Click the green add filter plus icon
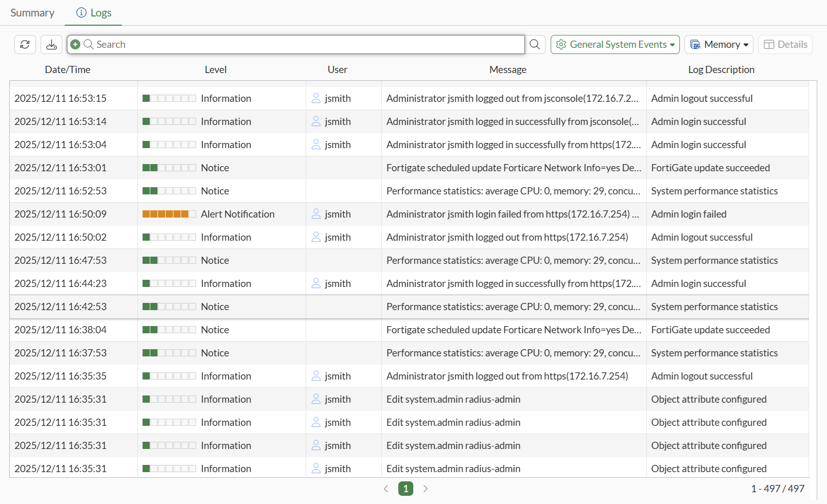Screen dimensions: 827x504 [75, 45]
